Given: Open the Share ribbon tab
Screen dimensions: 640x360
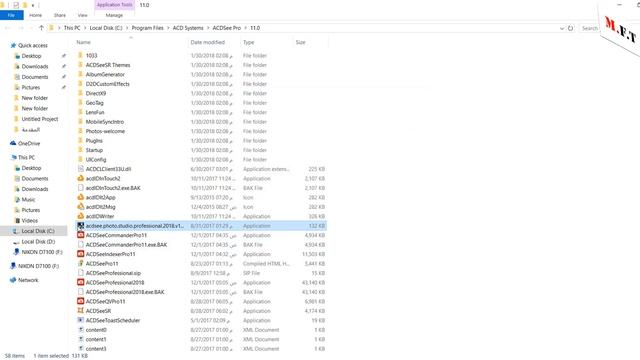Looking at the screenshot, I should tap(60, 15).
